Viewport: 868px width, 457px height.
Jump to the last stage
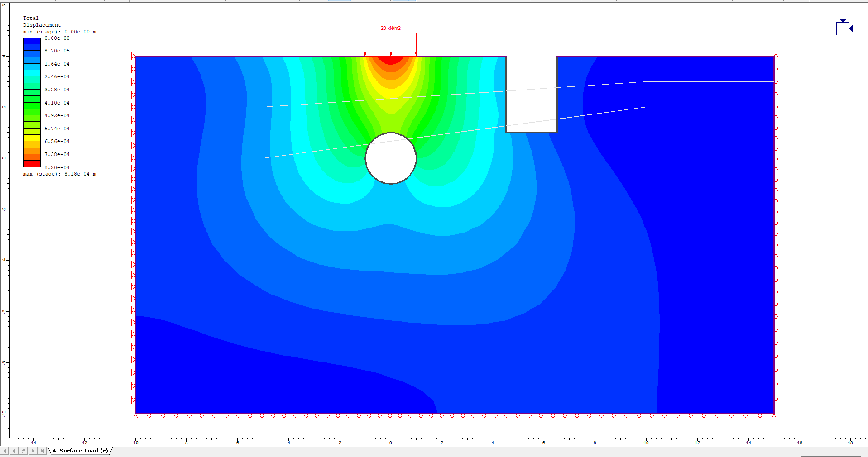click(43, 451)
